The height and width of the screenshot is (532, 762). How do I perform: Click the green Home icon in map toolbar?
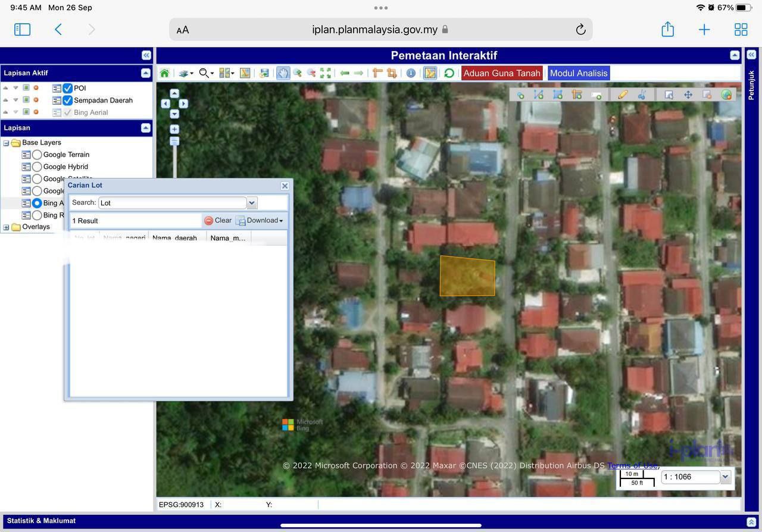pos(165,73)
